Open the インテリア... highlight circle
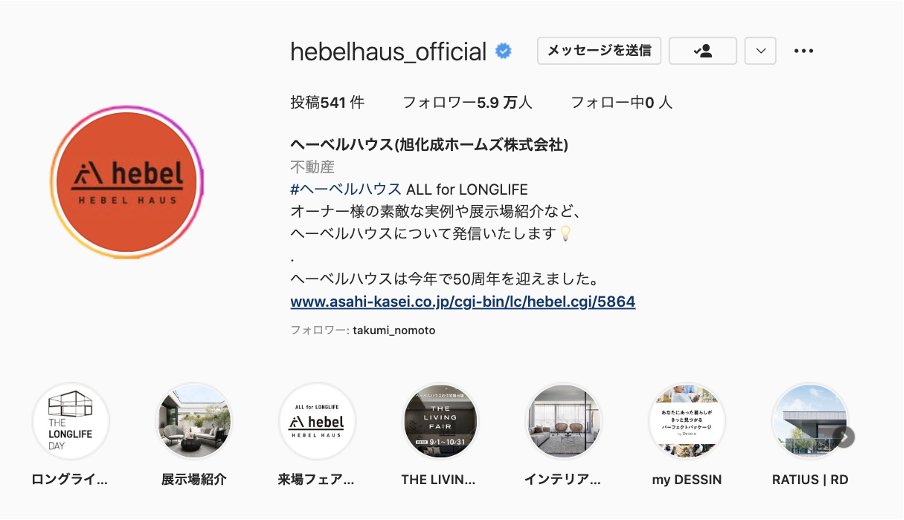This screenshot has height=520, width=904. [x=563, y=421]
